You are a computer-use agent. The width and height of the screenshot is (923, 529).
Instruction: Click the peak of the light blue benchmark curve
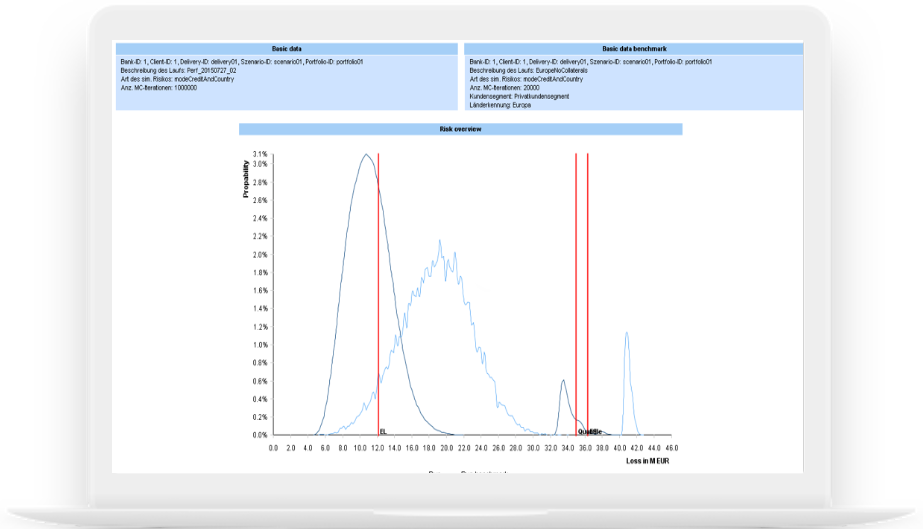click(x=440, y=241)
